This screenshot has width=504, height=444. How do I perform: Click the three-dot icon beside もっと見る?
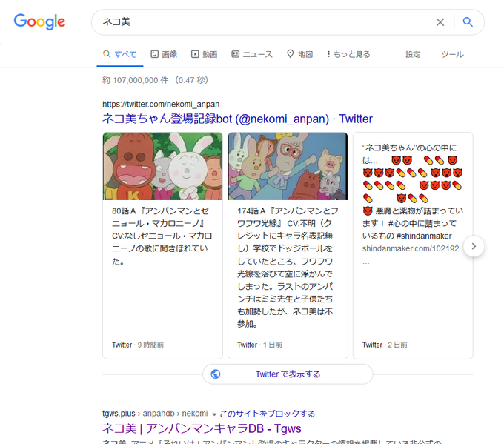click(x=328, y=54)
